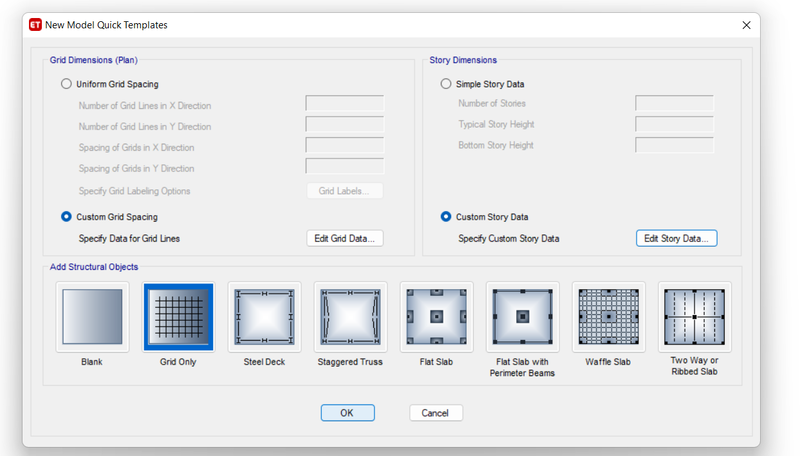Click the ETABS logo in the title bar
Viewport: 800px width, 456px height.
(x=35, y=25)
